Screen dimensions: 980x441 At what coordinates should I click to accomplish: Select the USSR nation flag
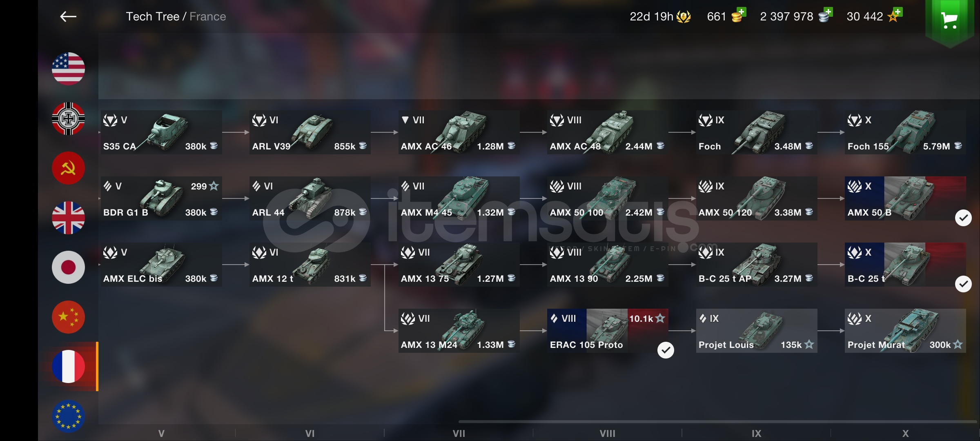coord(68,168)
